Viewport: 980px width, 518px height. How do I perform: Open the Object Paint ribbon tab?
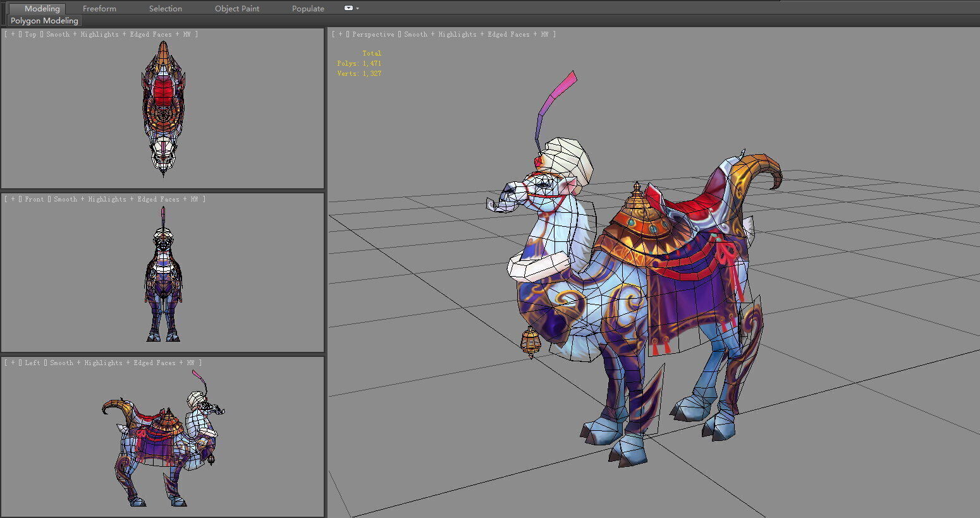pos(237,8)
